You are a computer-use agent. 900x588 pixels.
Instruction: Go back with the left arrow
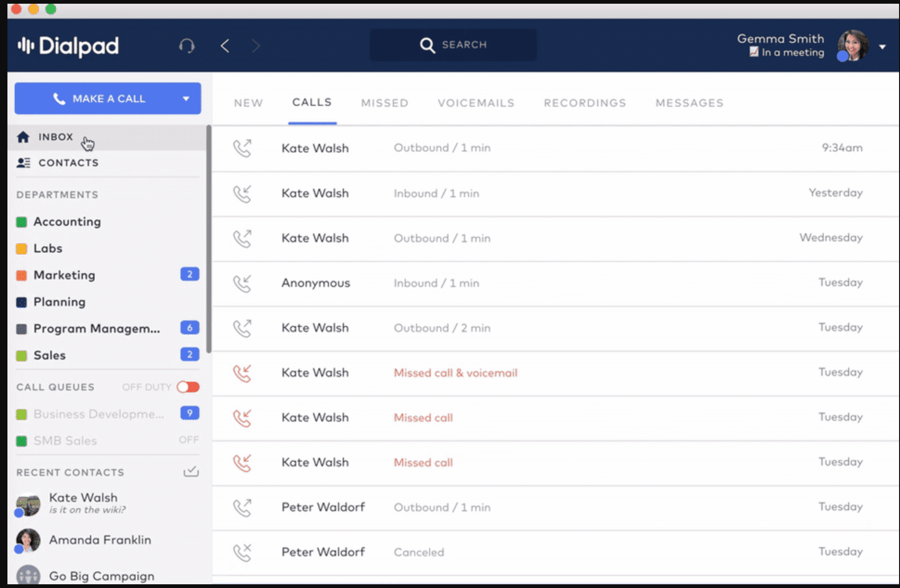click(225, 46)
